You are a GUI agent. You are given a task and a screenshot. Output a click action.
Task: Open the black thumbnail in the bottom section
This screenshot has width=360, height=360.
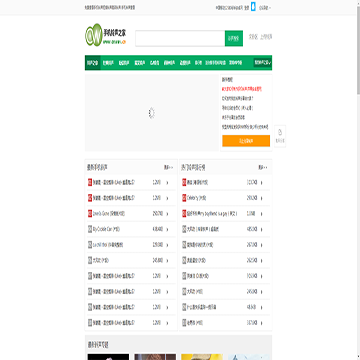point(108,357)
